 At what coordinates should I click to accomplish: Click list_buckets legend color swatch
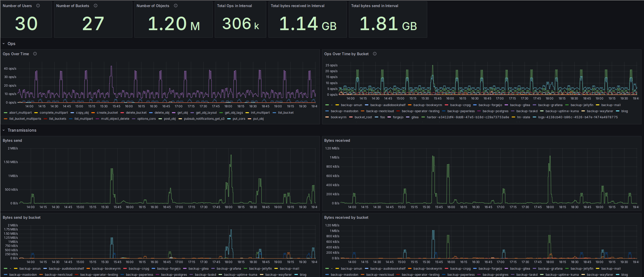[45, 119]
